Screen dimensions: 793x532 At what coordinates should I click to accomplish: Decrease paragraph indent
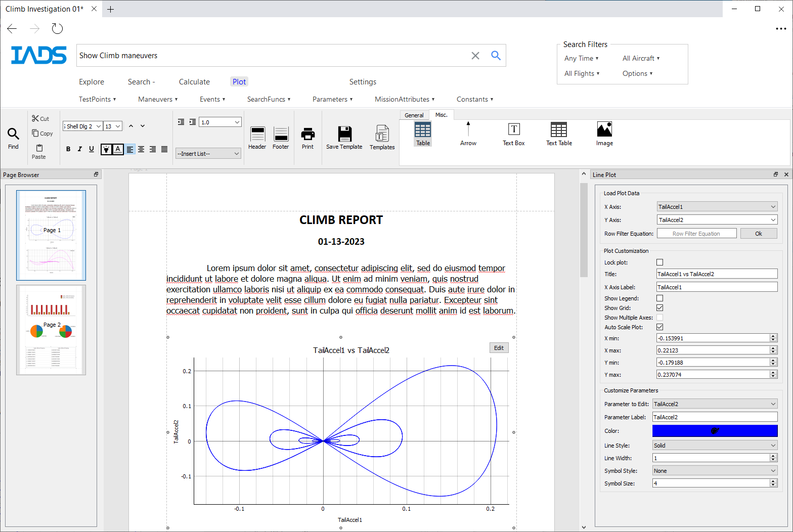[181, 122]
